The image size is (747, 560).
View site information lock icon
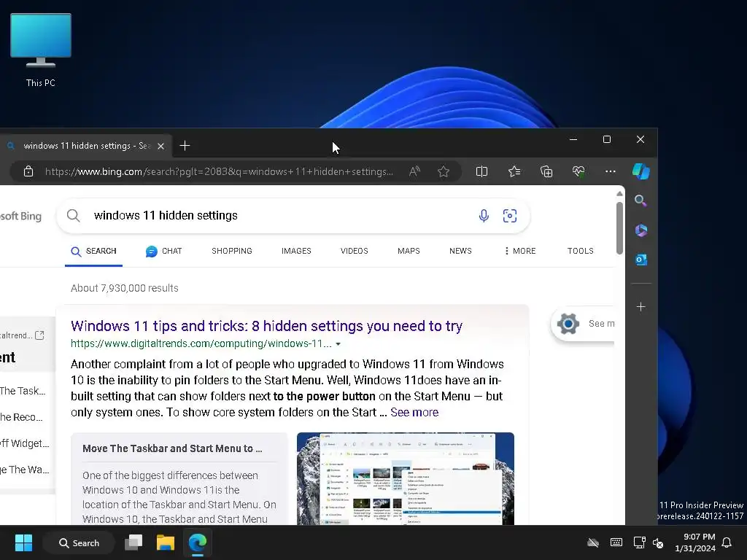click(x=28, y=171)
